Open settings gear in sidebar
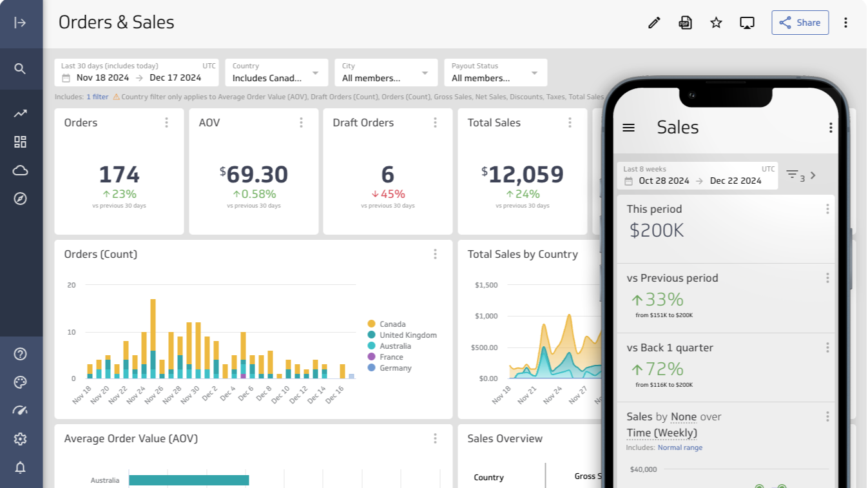 coord(20,439)
